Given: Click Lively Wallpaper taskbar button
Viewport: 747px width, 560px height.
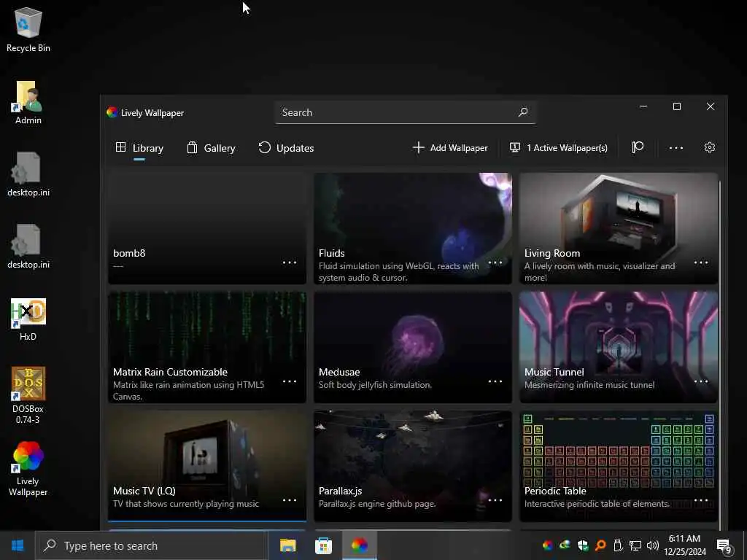Looking at the screenshot, I should (360, 545).
